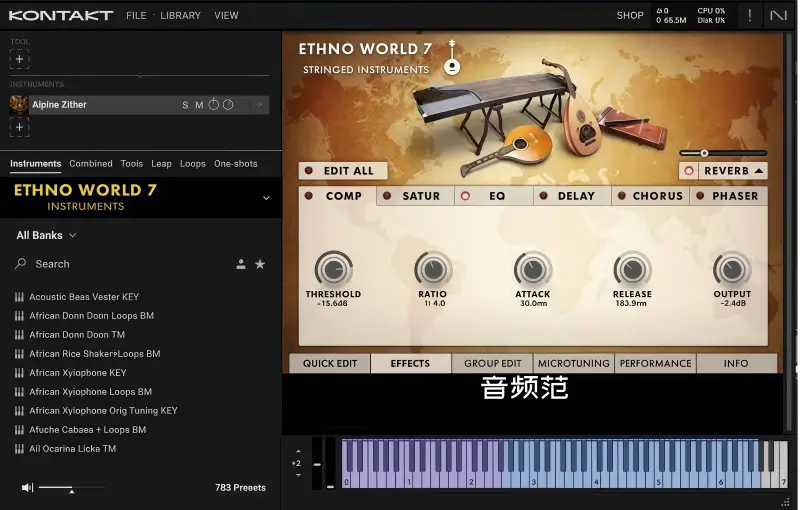Raise keyboard octave with up arrow
The width and height of the screenshot is (800, 510).
298,451
